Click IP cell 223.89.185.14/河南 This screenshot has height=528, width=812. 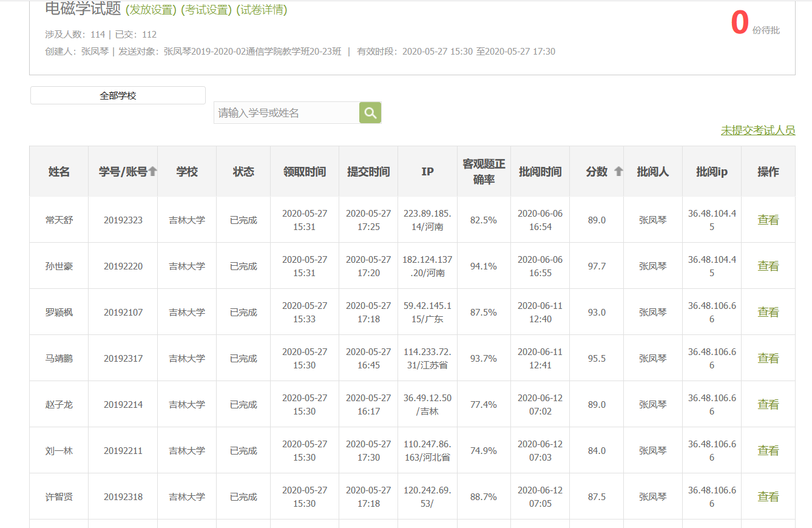tap(428, 220)
